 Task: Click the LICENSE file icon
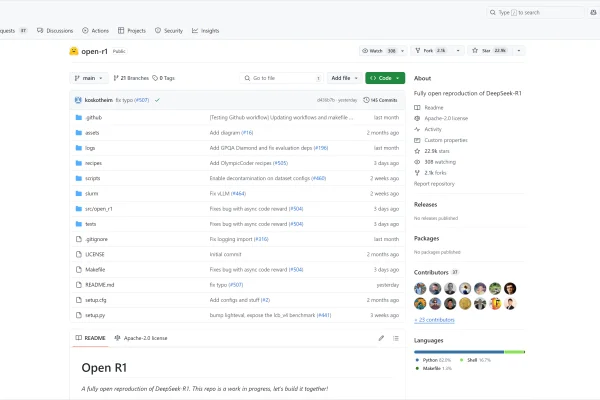point(79,254)
